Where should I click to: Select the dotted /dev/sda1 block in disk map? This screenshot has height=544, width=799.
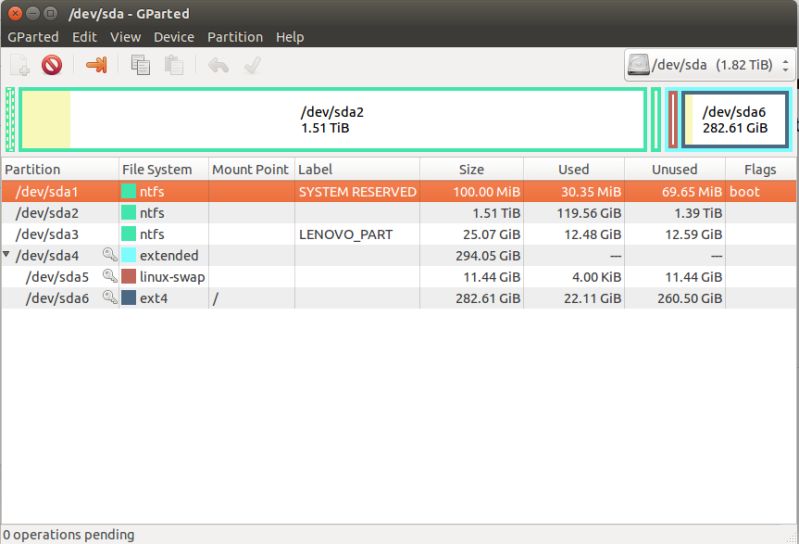pos(10,120)
